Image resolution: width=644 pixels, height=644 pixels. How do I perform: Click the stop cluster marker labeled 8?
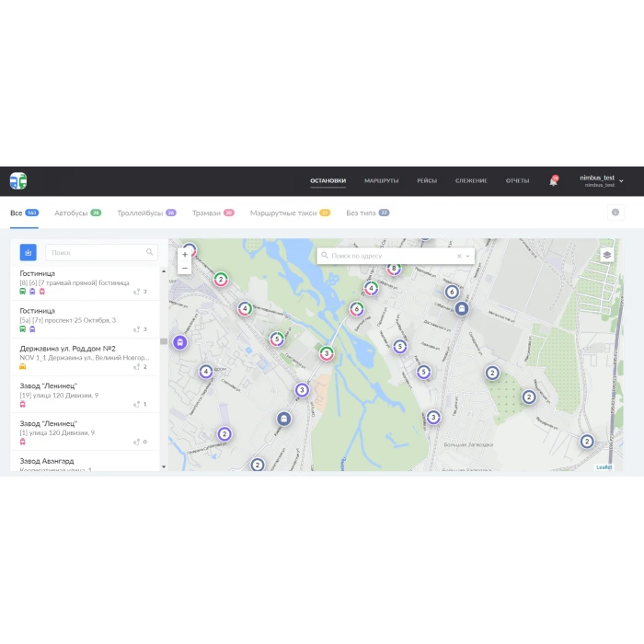394,270
